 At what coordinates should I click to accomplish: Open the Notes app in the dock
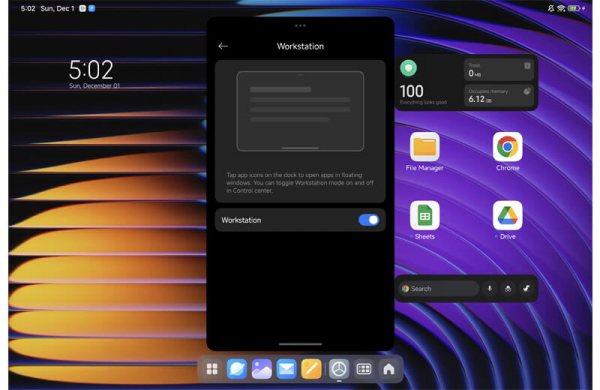tap(311, 369)
